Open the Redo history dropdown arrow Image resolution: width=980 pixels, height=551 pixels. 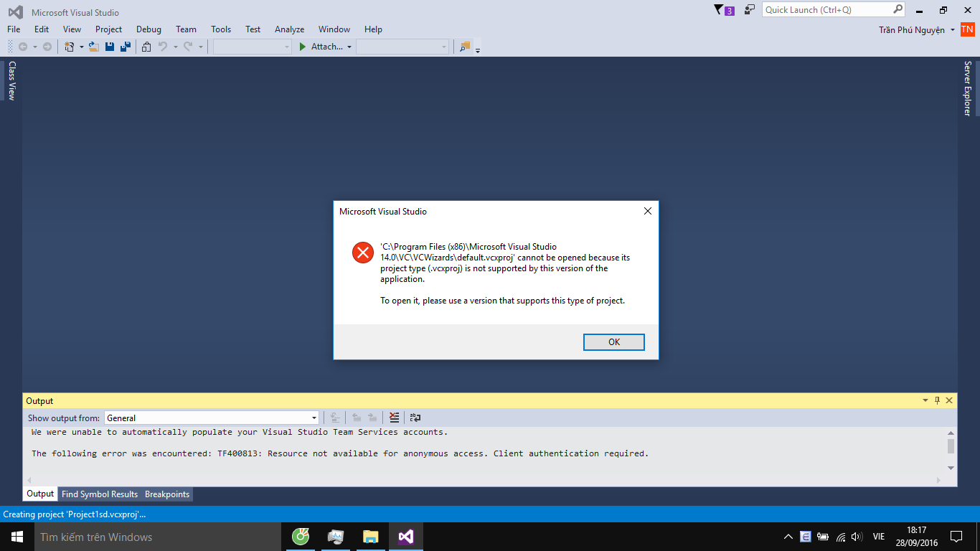tap(200, 47)
